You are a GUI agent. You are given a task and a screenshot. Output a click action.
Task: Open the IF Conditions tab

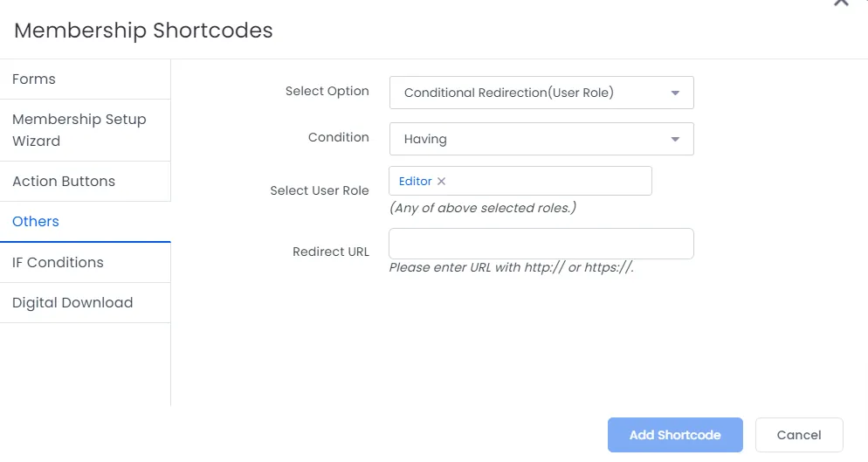tap(86, 263)
